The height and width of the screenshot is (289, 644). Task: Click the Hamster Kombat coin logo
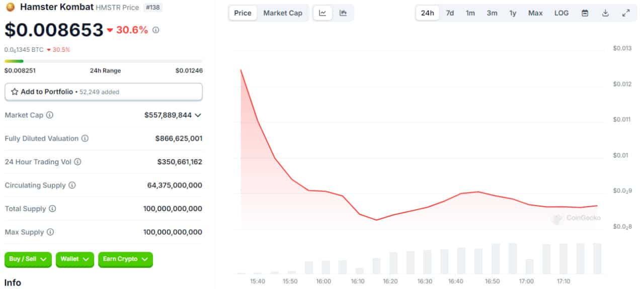10,8
